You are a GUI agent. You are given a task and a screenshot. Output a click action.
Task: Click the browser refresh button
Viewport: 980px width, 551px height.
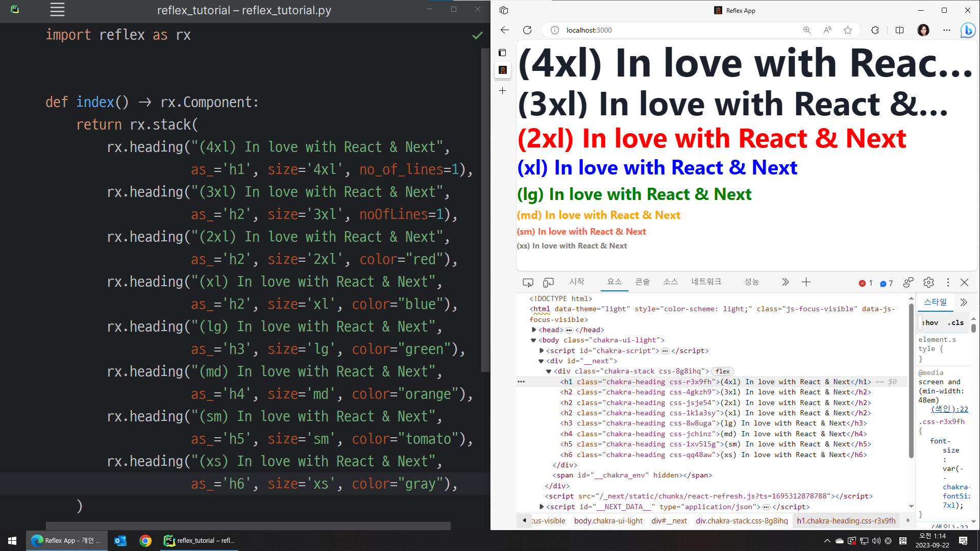[527, 30]
